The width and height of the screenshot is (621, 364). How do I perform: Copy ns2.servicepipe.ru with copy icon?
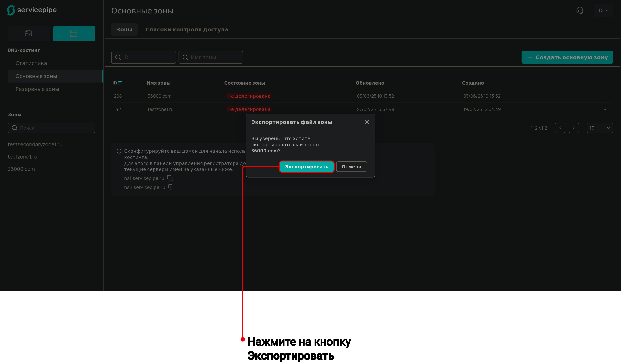coord(171,187)
